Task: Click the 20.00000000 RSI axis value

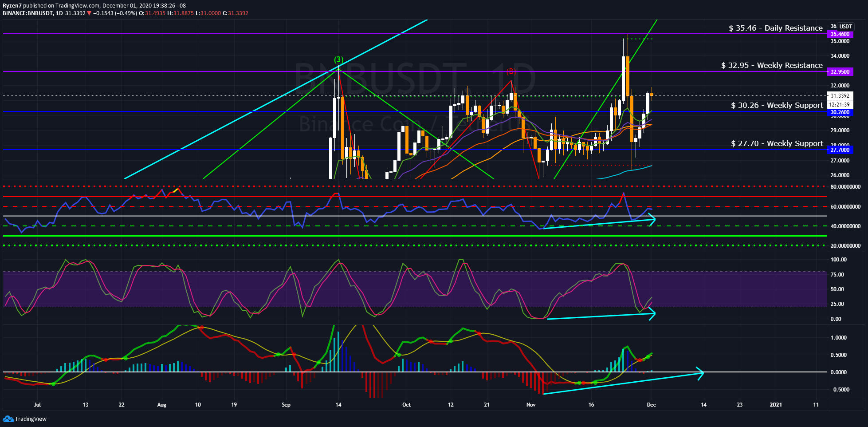Action: pos(845,246)
